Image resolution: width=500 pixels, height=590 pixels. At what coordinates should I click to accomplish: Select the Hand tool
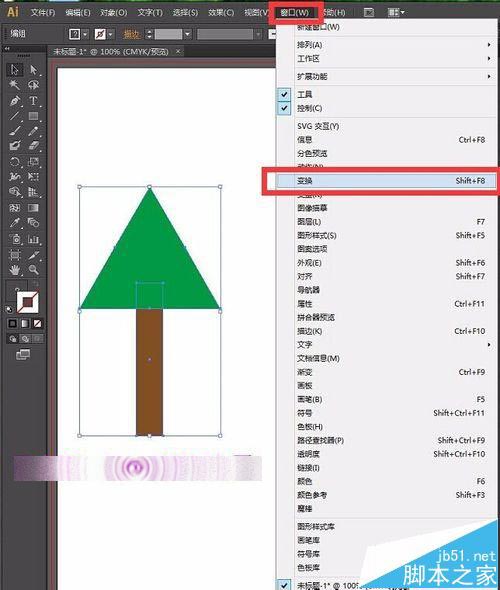pyautogui.click(x=15, y=270)
